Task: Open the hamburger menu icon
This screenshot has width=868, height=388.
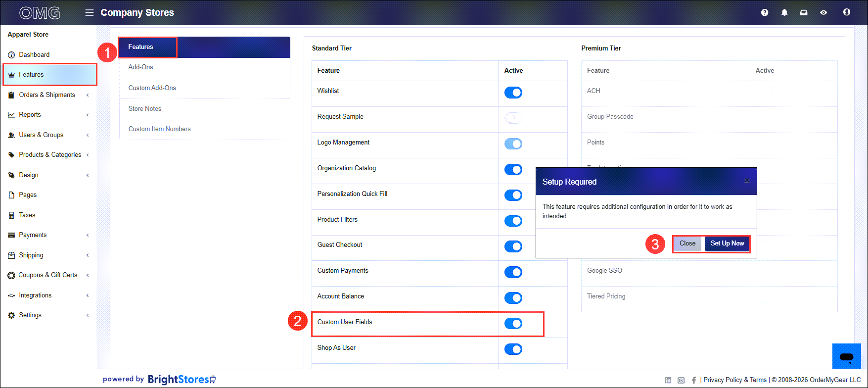Action: [x=90, y=12]
